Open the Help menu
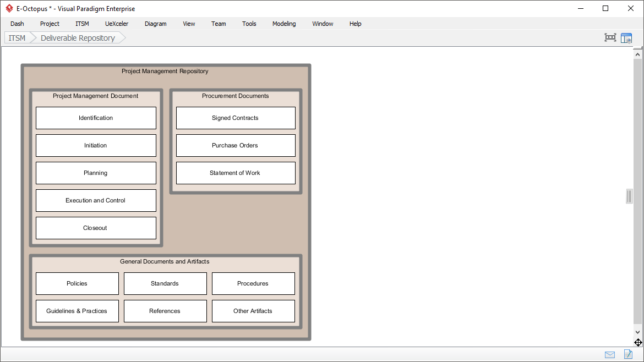 pos(355,24)
